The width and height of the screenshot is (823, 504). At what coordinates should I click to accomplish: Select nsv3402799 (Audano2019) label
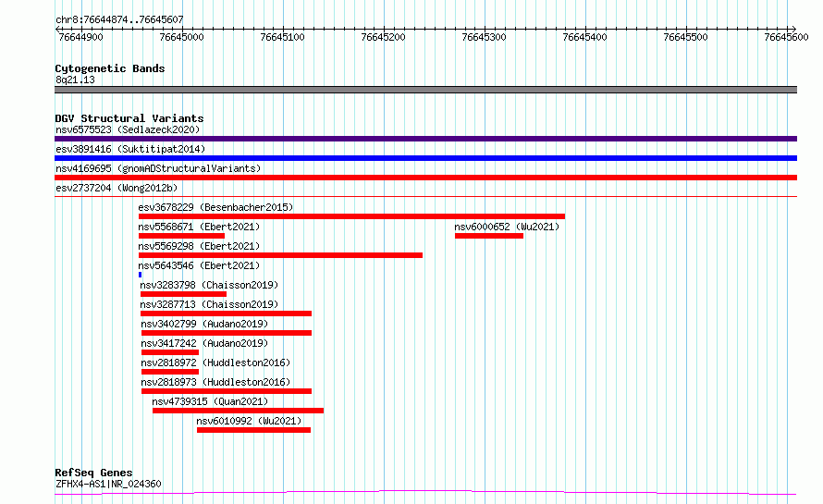coord(204,324)
